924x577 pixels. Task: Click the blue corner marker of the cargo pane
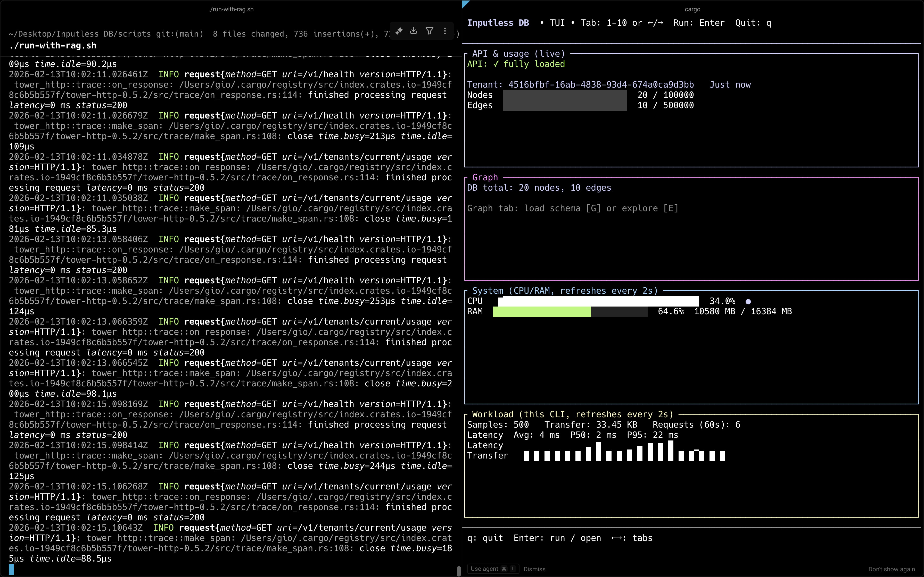click(464, 4)
